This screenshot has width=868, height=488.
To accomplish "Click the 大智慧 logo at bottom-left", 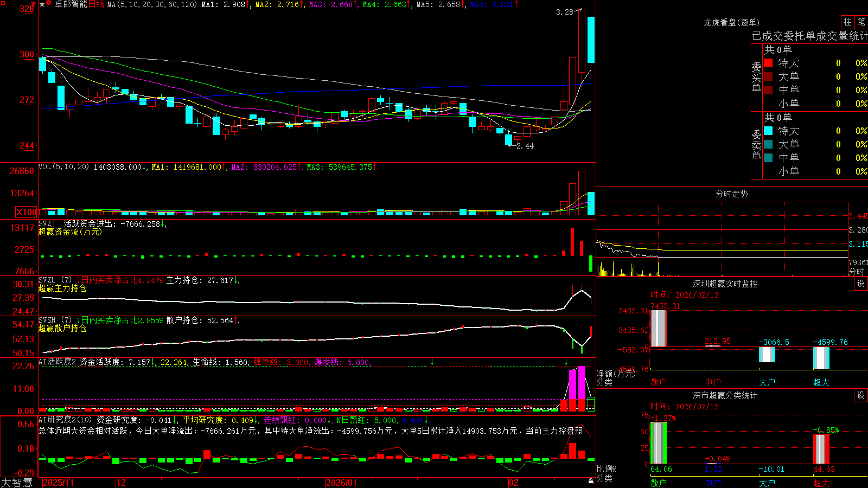I will (x=17, y=482).
